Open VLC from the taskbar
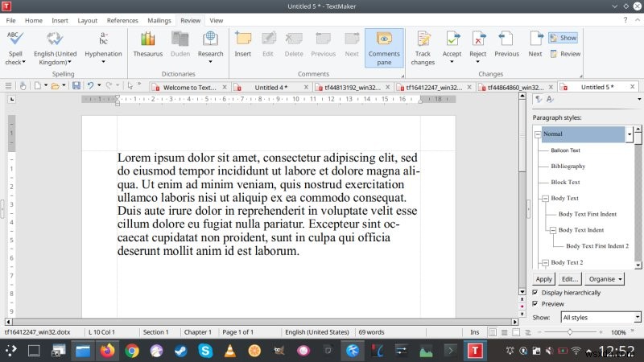This screenshot has width=644, height=362. [230, 351]
